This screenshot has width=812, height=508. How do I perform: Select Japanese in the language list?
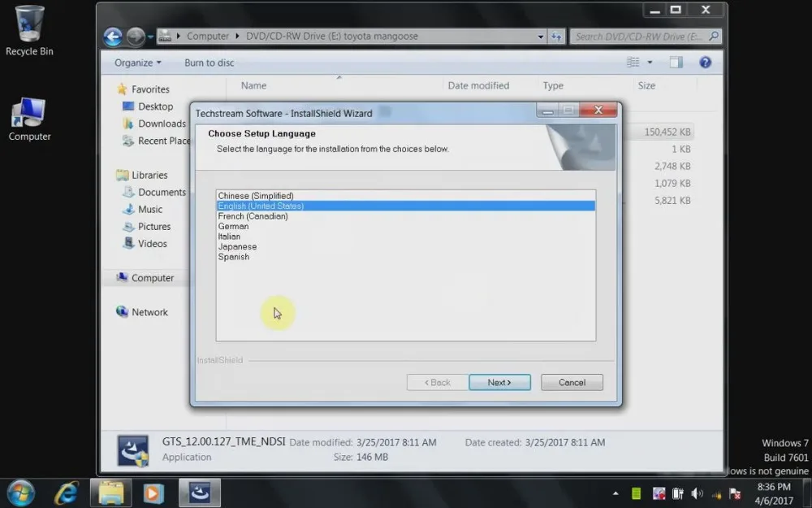coord(405,247)
